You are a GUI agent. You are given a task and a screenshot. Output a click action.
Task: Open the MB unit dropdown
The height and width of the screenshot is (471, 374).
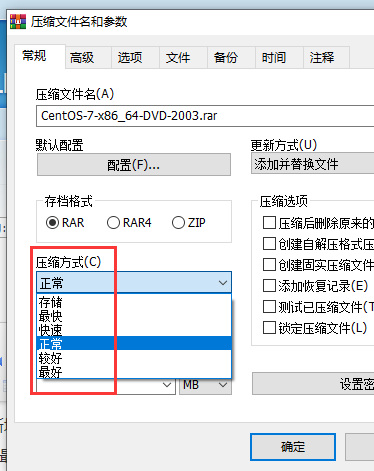click(x=205, y=385)
